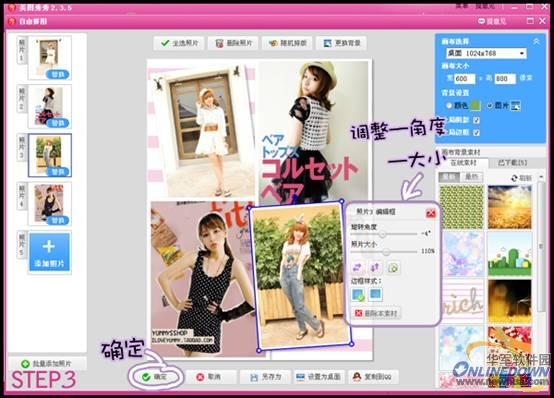Select the 最新 newest sub-tab

click(449, 177)
